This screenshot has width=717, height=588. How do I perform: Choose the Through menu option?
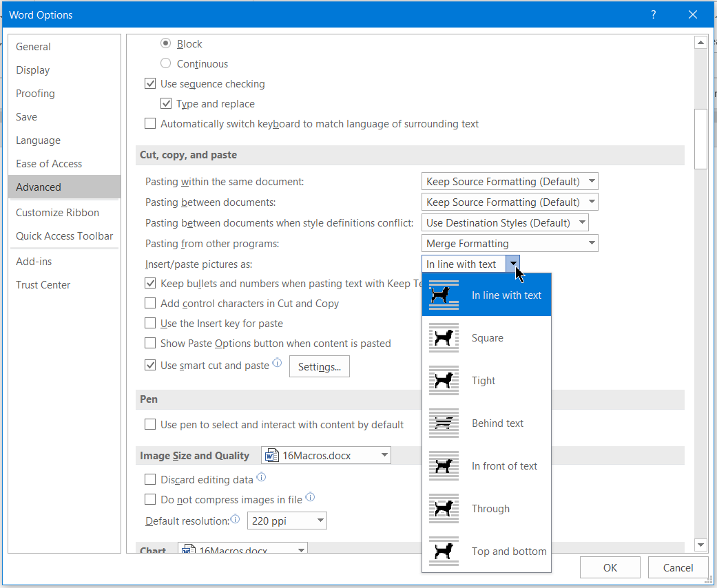pyautogui.click(x=486, y=508)
